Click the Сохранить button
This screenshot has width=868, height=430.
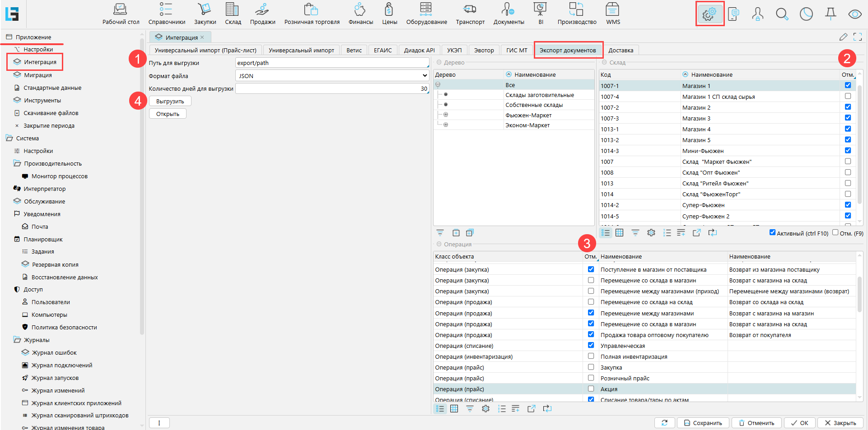(703, 423)
